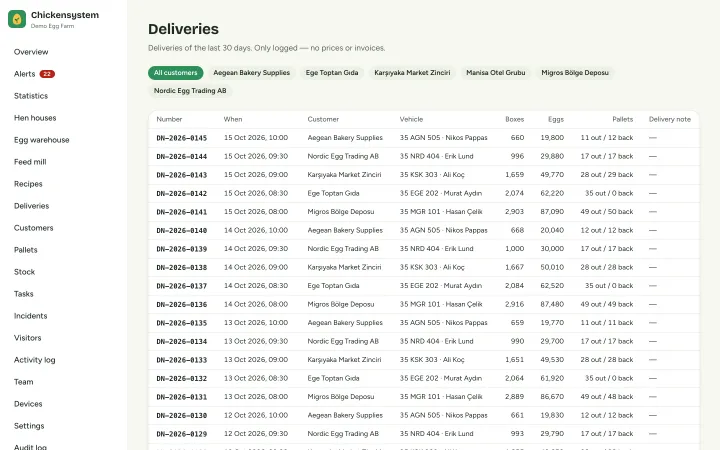Filter by Nordic Egg Trading AB chip
The width and height of the screenshot is (720, 450).
click(x=190, y=91)
